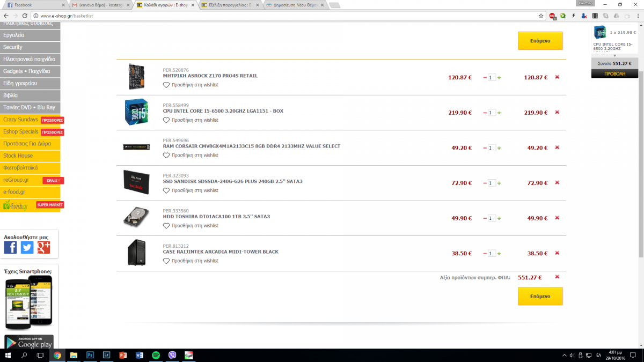Open Photoshop from the taskbar
The height and width of the screenshot is (362, 644).
point(90,355)
